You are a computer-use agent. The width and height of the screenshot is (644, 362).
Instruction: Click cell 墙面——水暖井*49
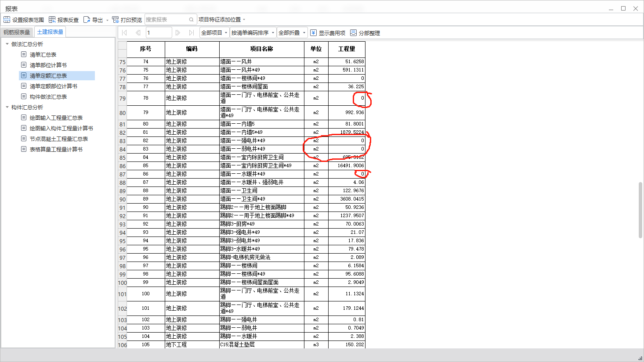pos(262,174)
